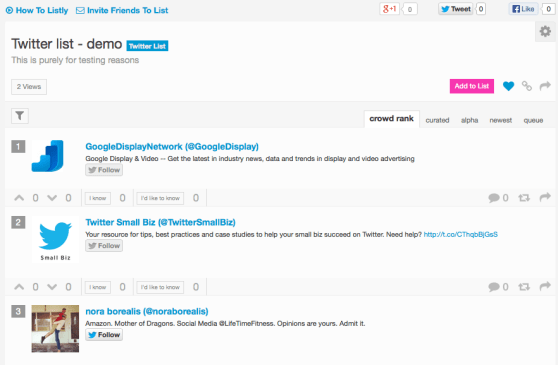
Task: Click the Tweet button
Action: click(456, 9)
